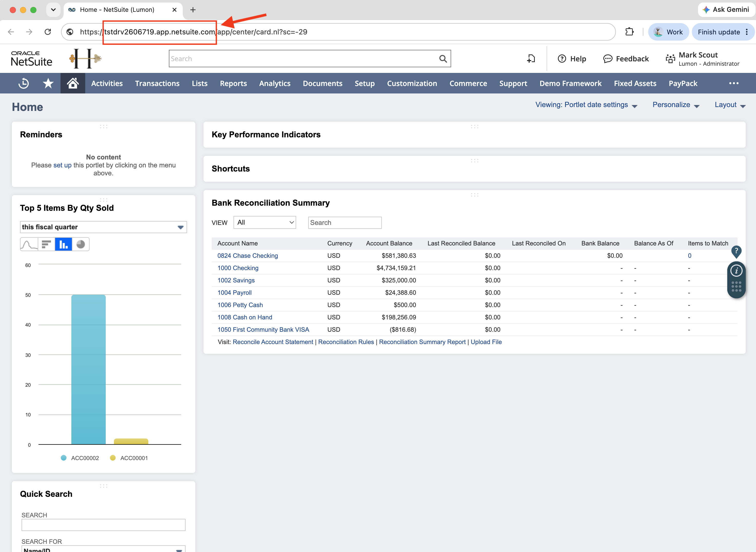Toggle ACC00002 legend color dot
Image resolution: width=756 pixels, height=552 pixels.
[64, 458]
